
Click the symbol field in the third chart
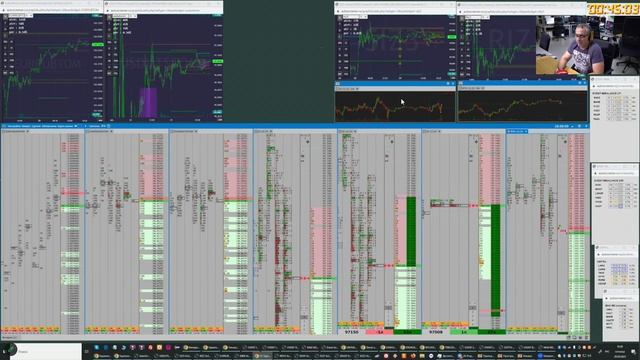[x=354, y=17]
